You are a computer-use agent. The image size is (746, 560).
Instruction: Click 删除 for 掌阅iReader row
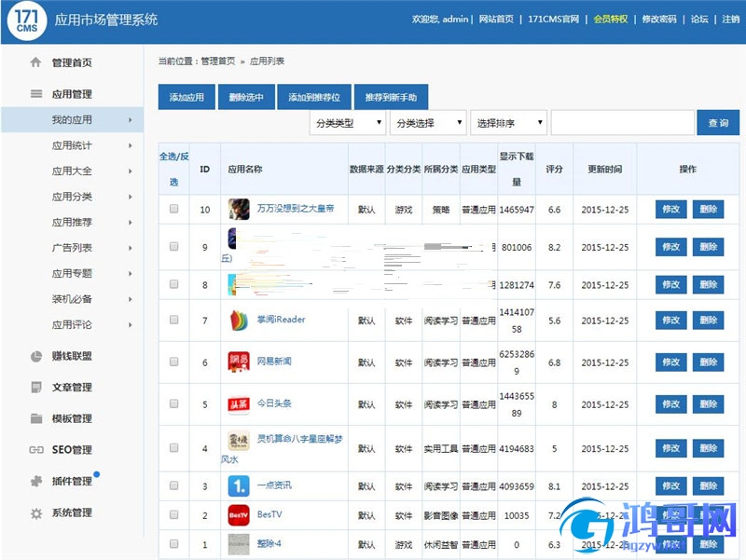coord(708,320)
